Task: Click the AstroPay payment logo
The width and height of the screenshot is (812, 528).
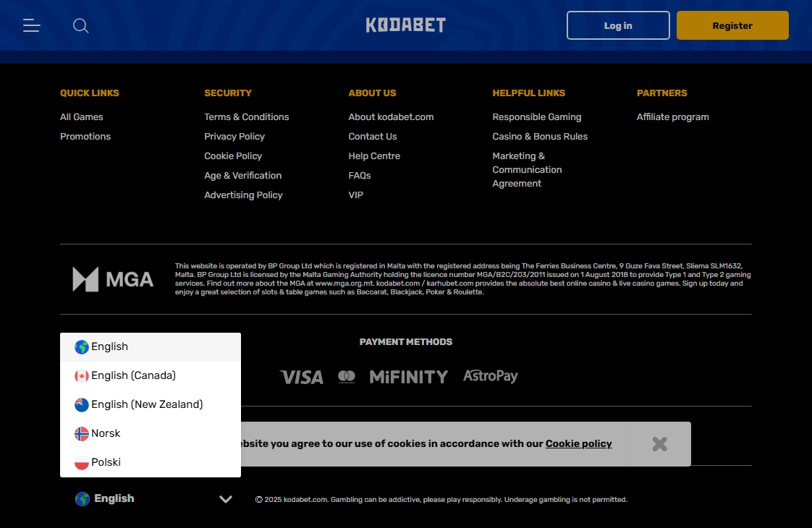Action: pyautogui.click(x=491, y=376)
